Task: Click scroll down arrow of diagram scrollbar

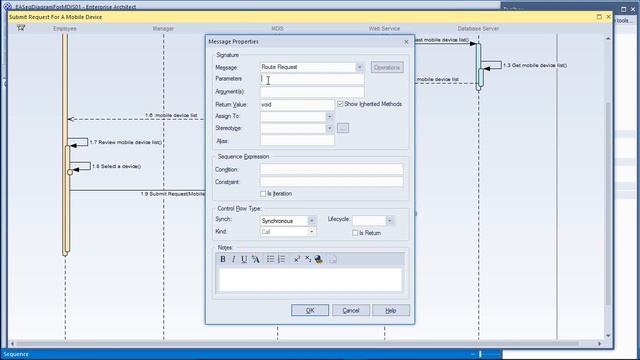Action: pos(608,336)
